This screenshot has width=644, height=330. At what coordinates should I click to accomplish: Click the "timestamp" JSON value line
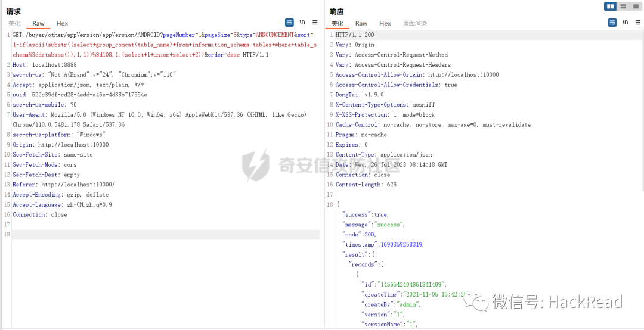tap(383, 245)
